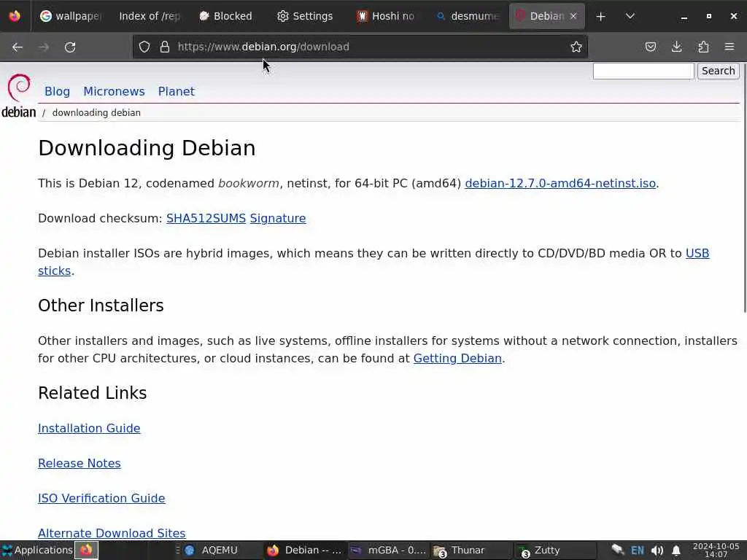Switch to the wallpaper Google tab
The height and width of the screenshot is (560, 747).
coord(71,16)
